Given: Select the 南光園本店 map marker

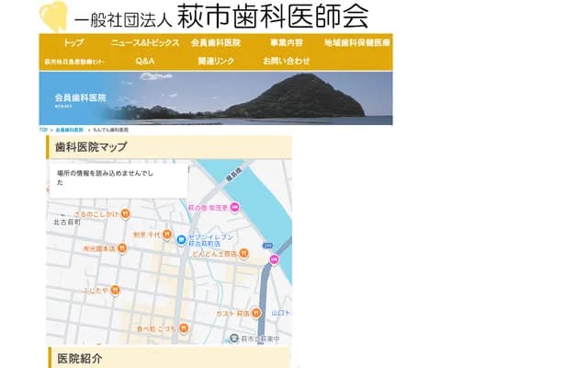Looking at the screenshot, I should [x=121, y=248].
